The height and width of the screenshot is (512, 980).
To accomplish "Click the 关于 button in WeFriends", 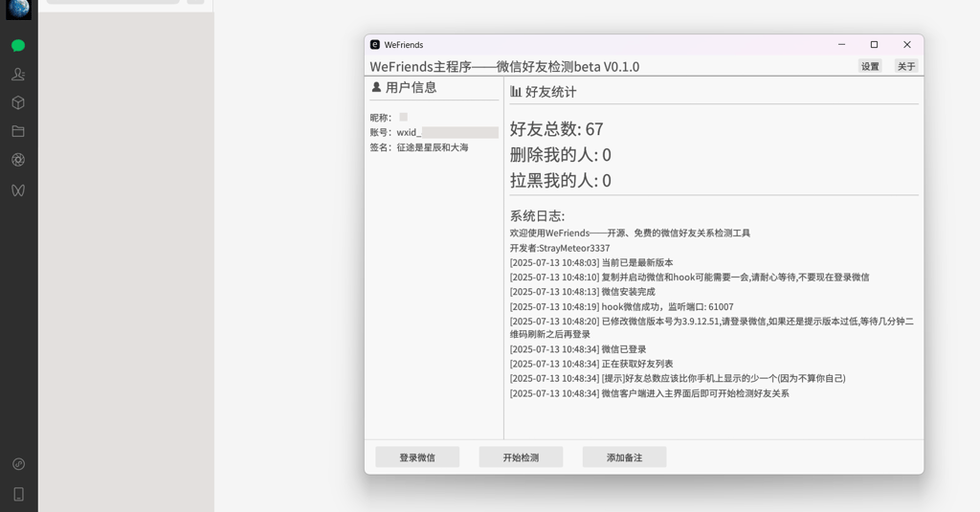I will [x=906, y=66].
